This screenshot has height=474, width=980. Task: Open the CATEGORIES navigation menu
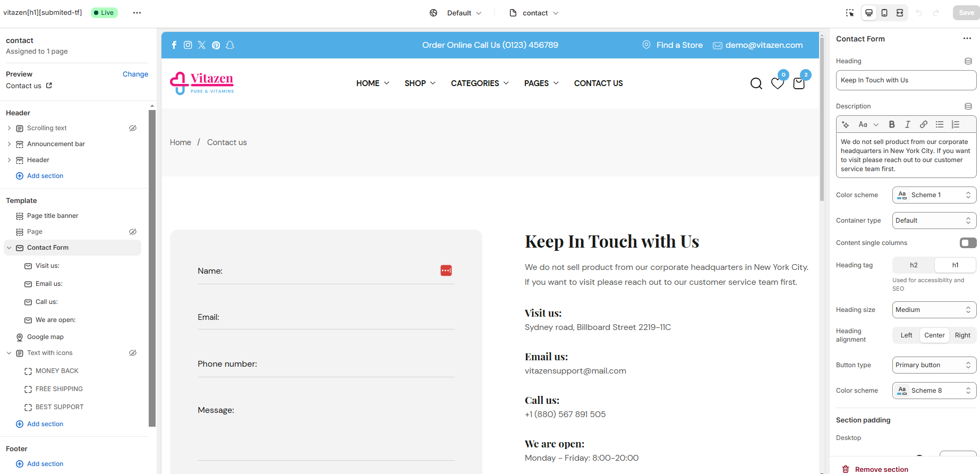[480, 83]
